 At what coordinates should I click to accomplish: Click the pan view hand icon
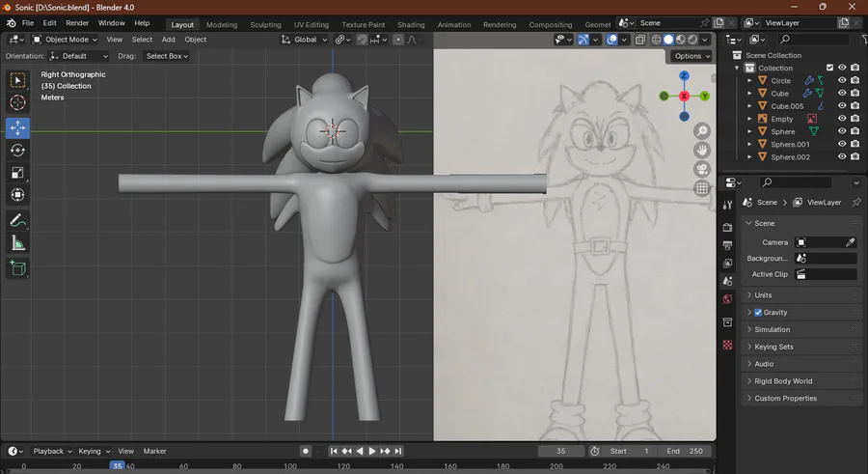point(702,151)
